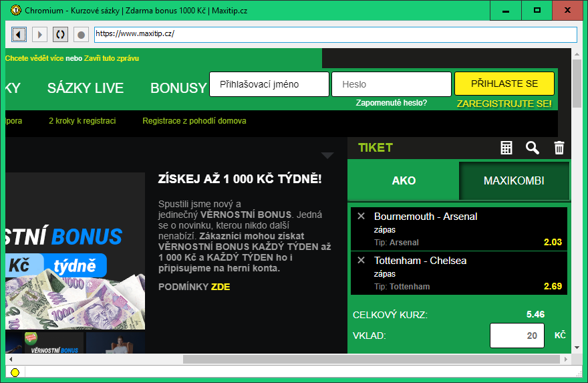Click the Bournemouth - Arsenal match title
588x383 pixels.
point(426,217)
